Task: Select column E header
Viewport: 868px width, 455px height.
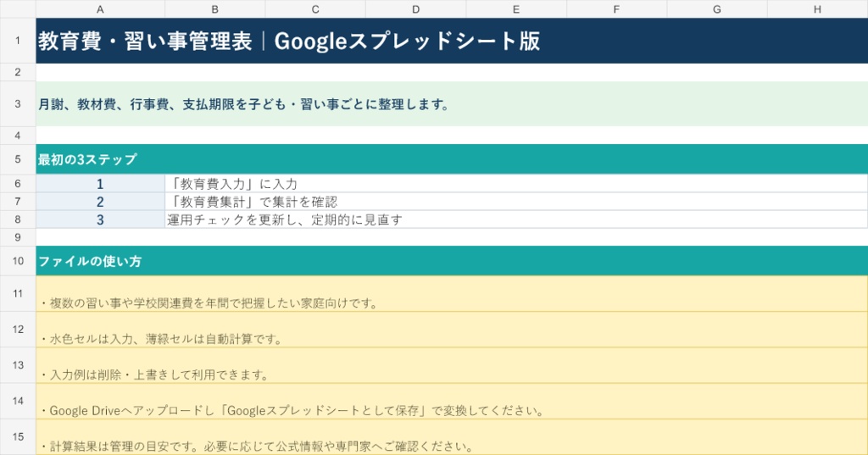Action: pyautogui.click(x=516, y=8)
